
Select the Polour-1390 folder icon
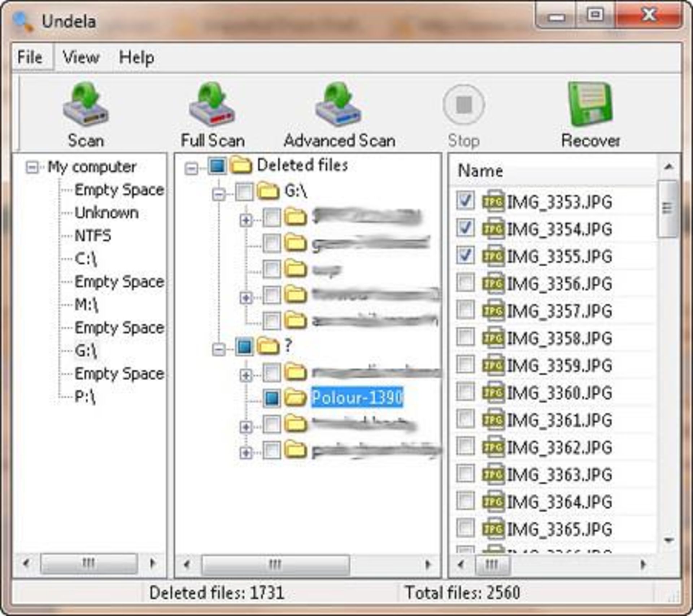(x=295, y=398)
